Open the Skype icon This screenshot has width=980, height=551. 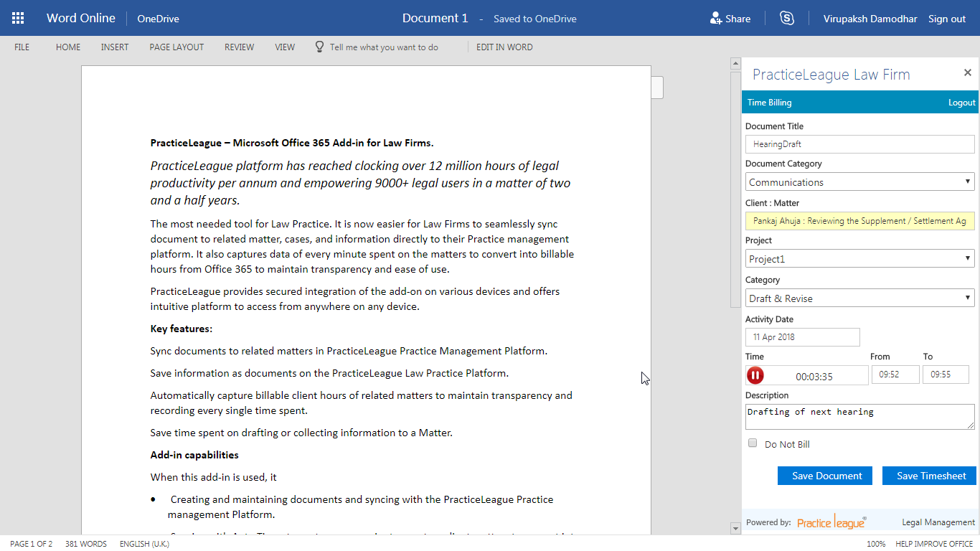point(787,19)
